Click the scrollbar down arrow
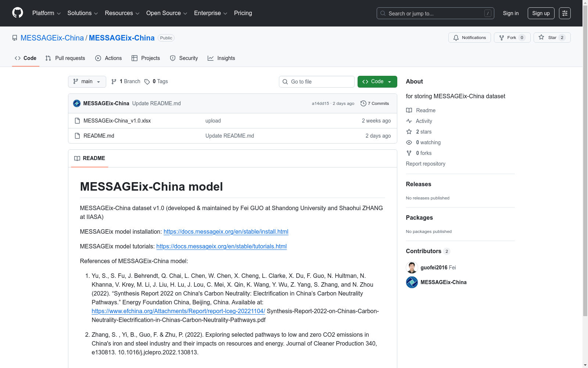Image resolution: width=588 pixels, height=368 pixels. tap(585, 365)
